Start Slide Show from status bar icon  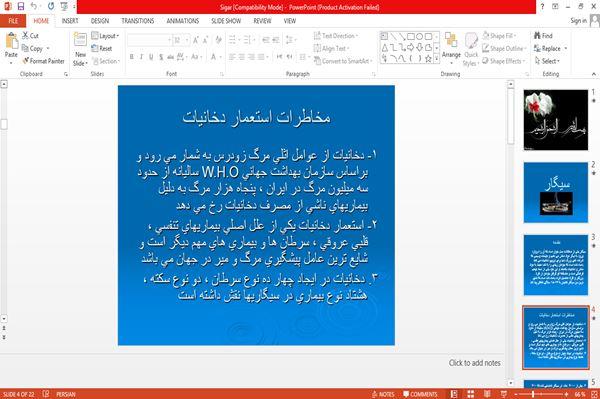[504, 394]
